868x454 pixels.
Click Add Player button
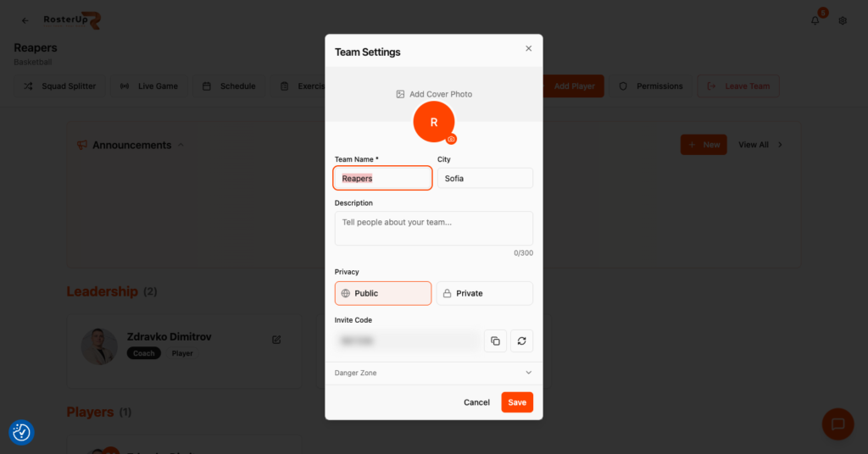(x=573, y=86)
